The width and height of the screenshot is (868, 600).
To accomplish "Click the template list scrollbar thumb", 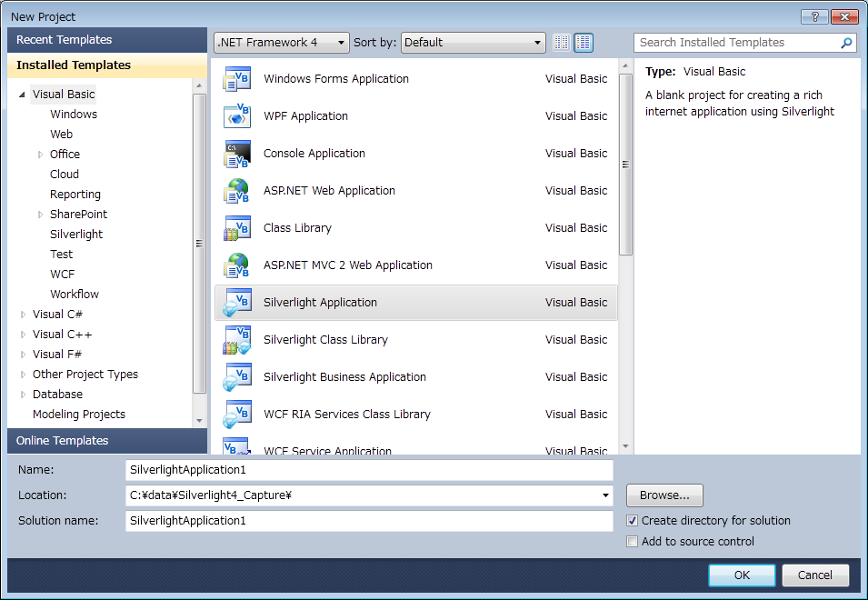I will (625, 165).
